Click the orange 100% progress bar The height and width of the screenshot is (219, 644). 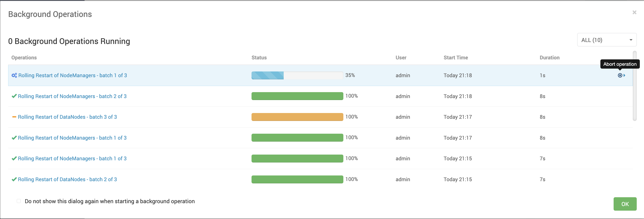pos(297,117)
